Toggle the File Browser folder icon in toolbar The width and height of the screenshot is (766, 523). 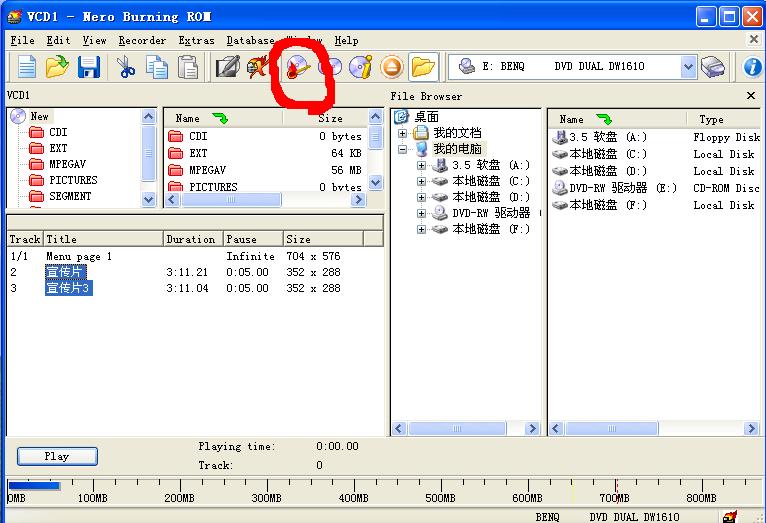tap(423, 66)
